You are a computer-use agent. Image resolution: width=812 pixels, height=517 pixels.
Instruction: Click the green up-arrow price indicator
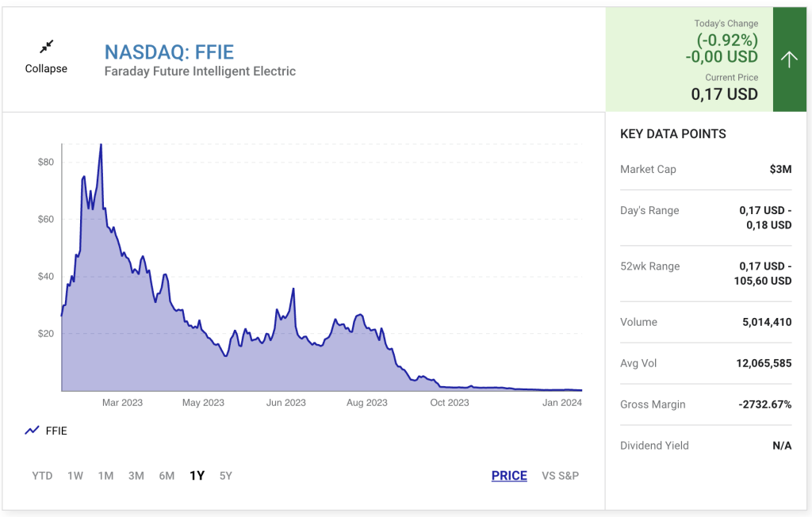pyautogui.click(x=789, y=59)
